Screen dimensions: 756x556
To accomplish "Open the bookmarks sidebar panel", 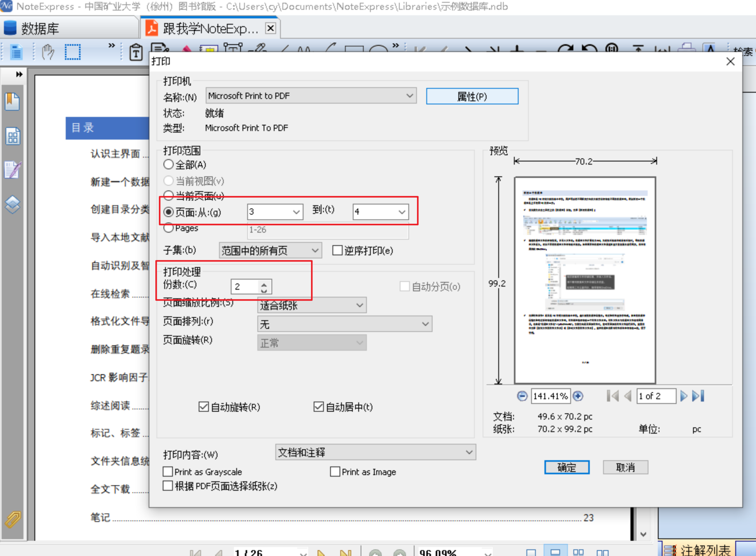I will [x=13, y=102].
